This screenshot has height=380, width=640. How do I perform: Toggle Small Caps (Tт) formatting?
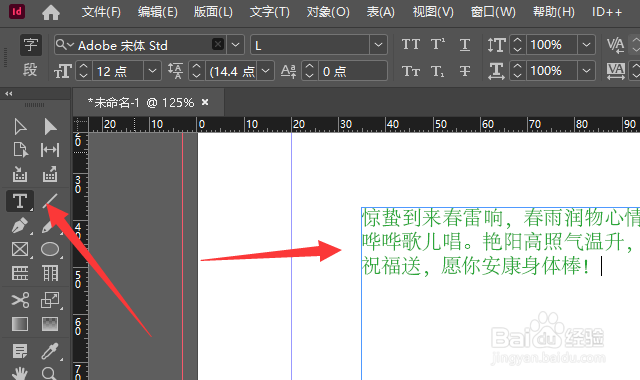(x=411, y=71)
